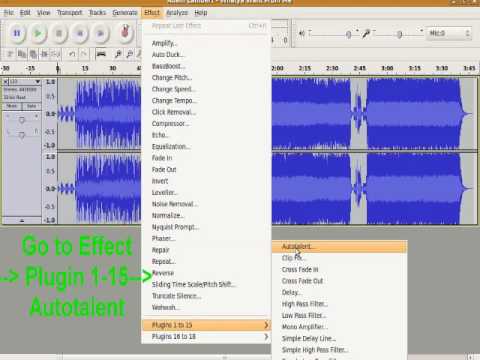Click the Zoom In magnifier icon
480x360 pixels.
118,54
